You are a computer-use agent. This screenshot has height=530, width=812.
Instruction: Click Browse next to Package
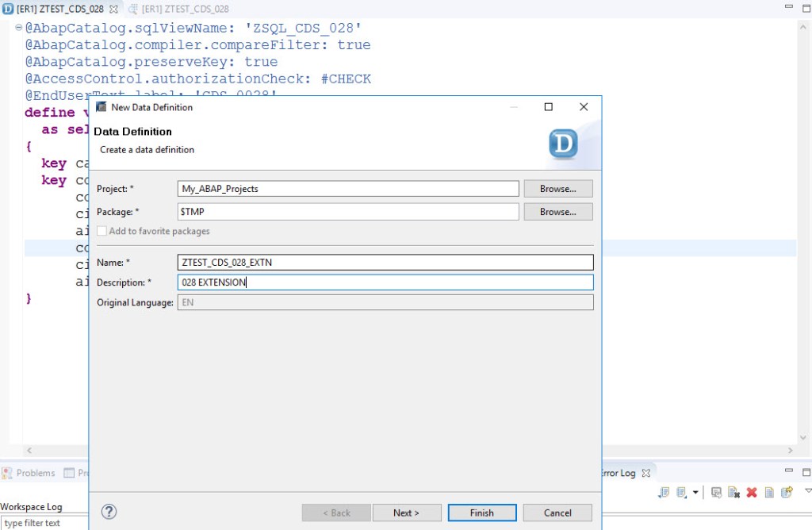point(557,211)
